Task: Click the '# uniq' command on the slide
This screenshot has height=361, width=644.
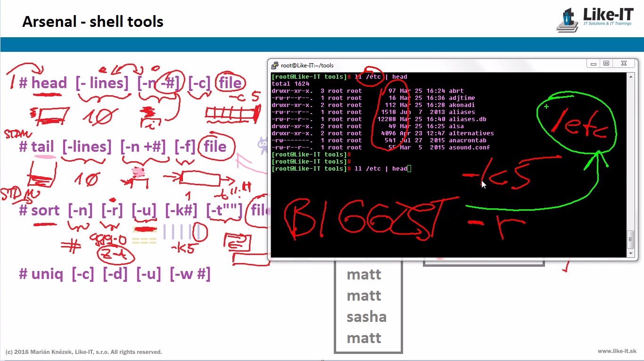Action: (41, 274)
